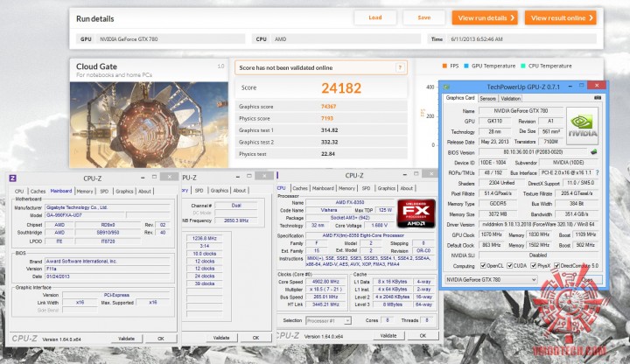This screenshot has width=630, height=364.
Task: Open the About tab in middle CPU-Z memory window
Action: (x=240, y=191)
